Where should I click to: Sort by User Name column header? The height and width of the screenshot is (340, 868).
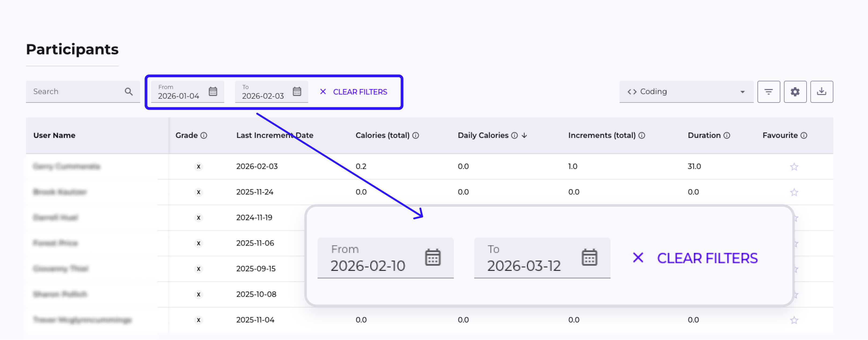pos(54,136)
